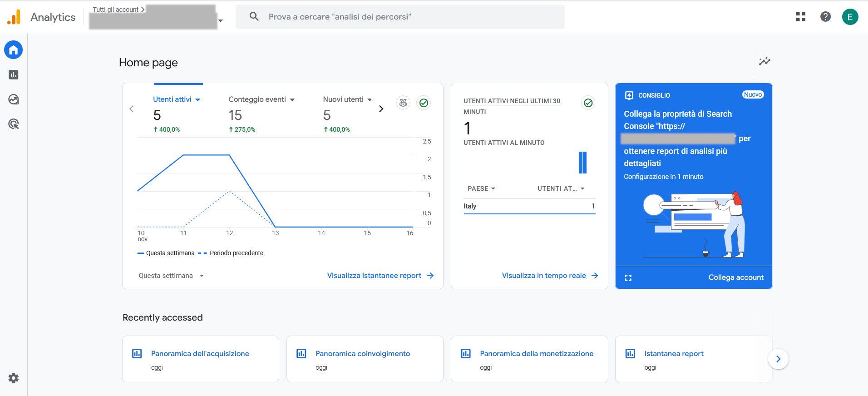Open the Admin settings gear icon
Image resolution: width=868 pixels, height=396 pixels.
coord(14,378)
